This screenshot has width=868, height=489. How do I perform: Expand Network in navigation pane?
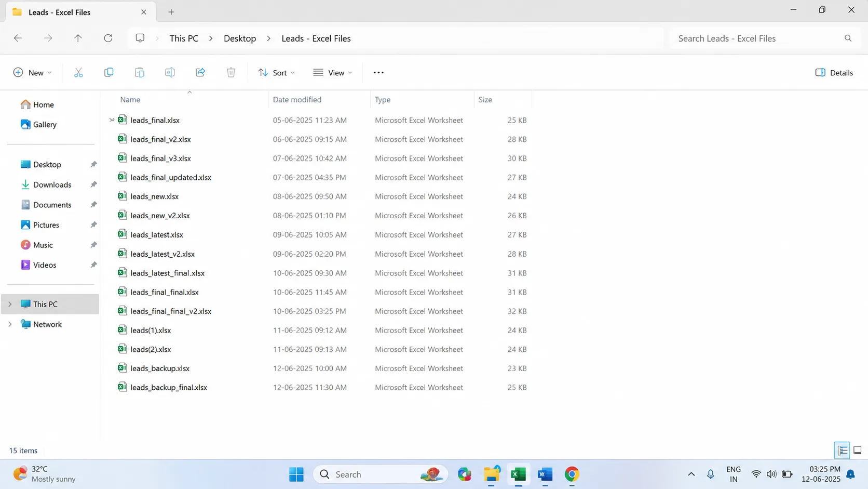[10, 324]
